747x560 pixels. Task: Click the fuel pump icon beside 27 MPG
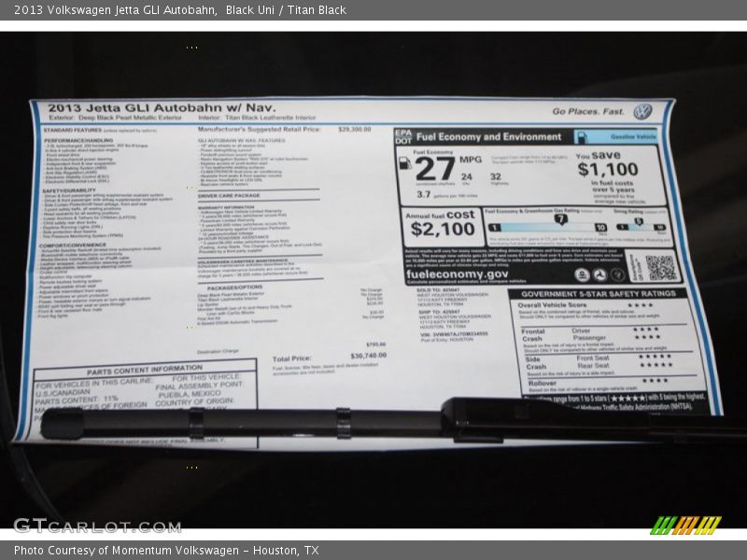tap(404, 161)
